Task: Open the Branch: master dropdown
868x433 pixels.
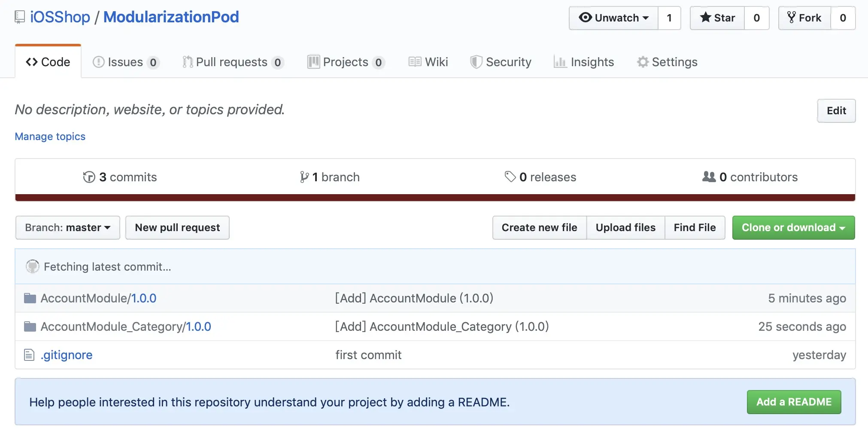Action: pyautogui.click(x=68, y=228)
